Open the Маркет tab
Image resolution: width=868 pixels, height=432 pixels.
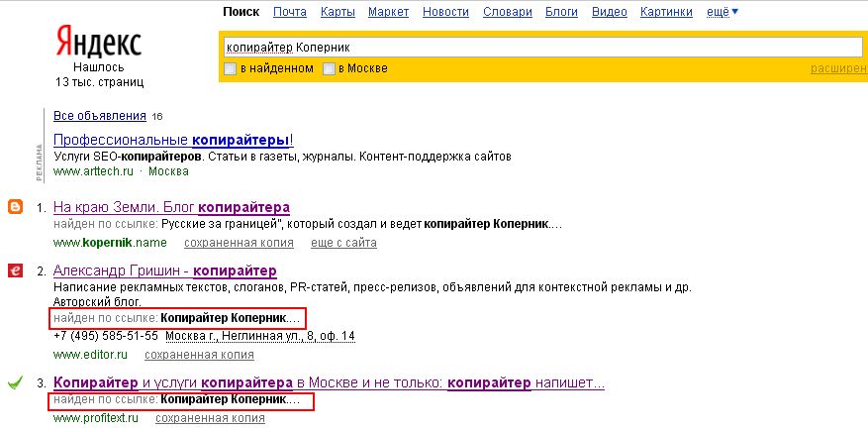pyautogui.click(x=388, y=12)
